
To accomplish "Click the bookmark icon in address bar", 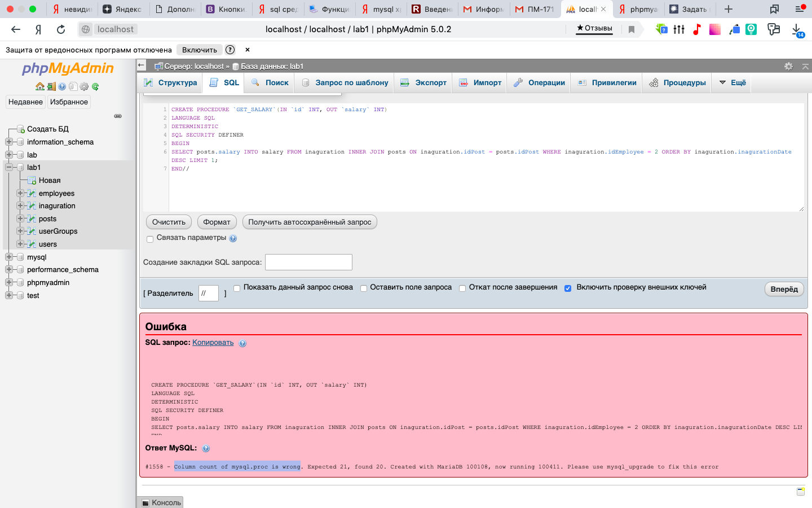I will tap(632, 29).
